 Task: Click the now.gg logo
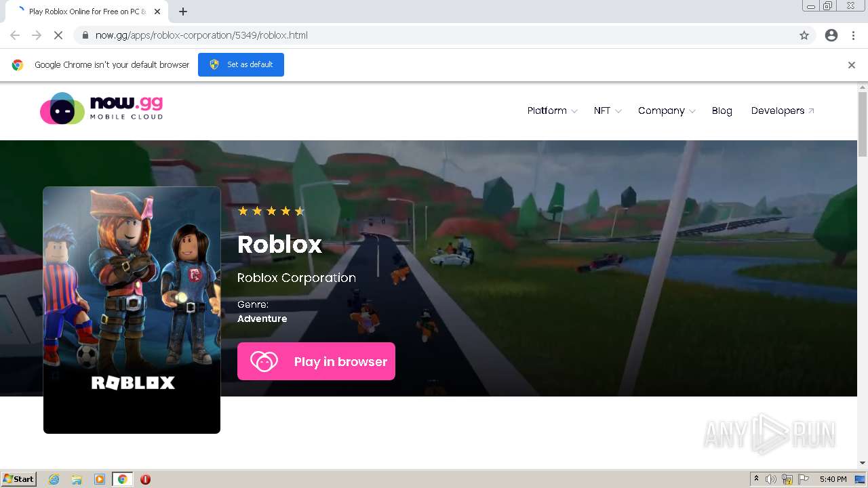[102, 108]
